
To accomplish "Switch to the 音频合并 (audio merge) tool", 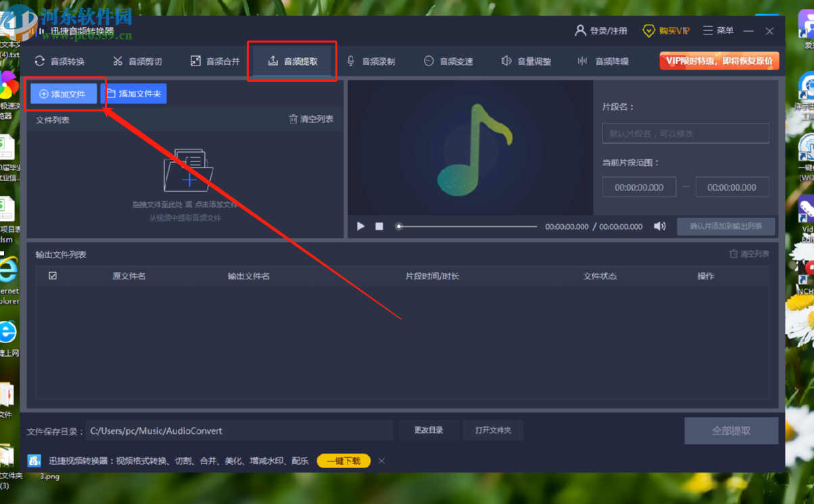I will (x=214, y=61).
